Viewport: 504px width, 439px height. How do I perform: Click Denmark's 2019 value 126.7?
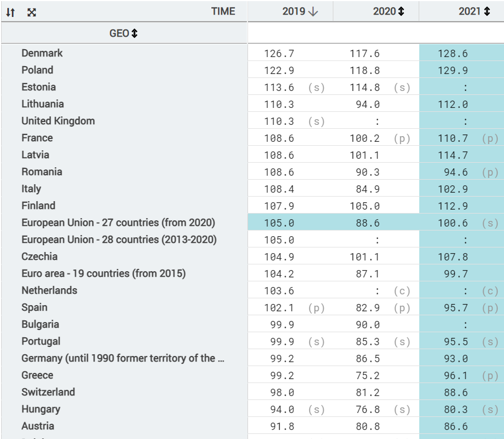pyautogui.click(x=279, y=53)
